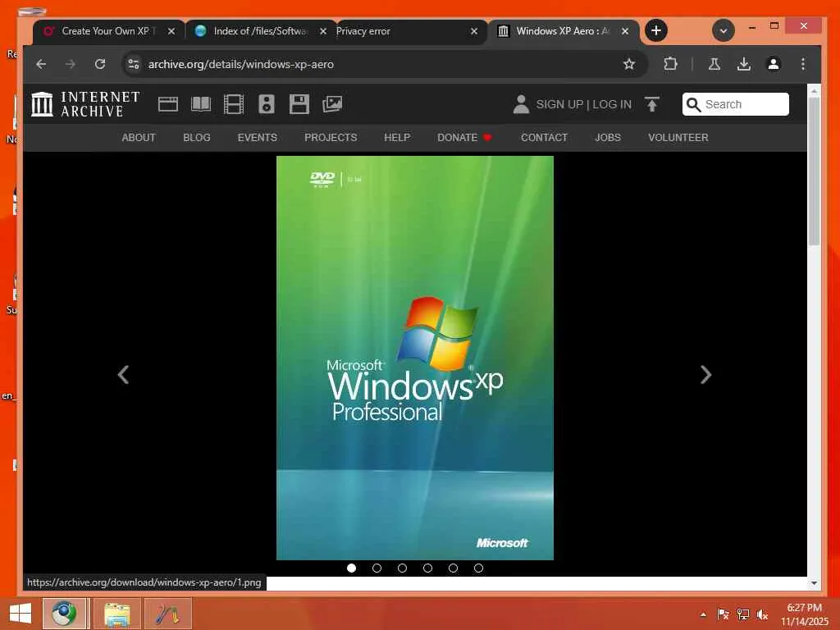840x630 pixels.
Task: Open the JOBS link
Action: [608, 138]
